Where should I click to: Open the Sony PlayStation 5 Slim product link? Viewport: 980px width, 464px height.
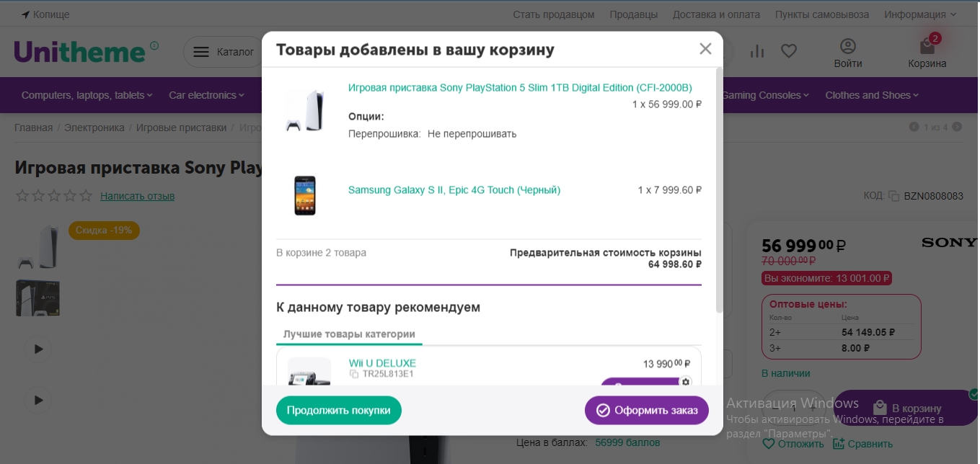520,88
